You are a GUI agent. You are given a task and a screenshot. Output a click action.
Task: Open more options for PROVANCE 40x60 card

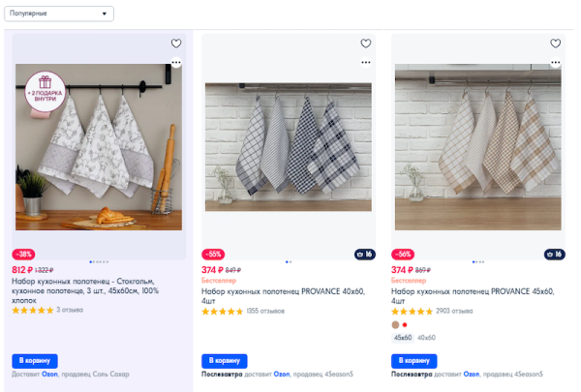tap(365, 62)
